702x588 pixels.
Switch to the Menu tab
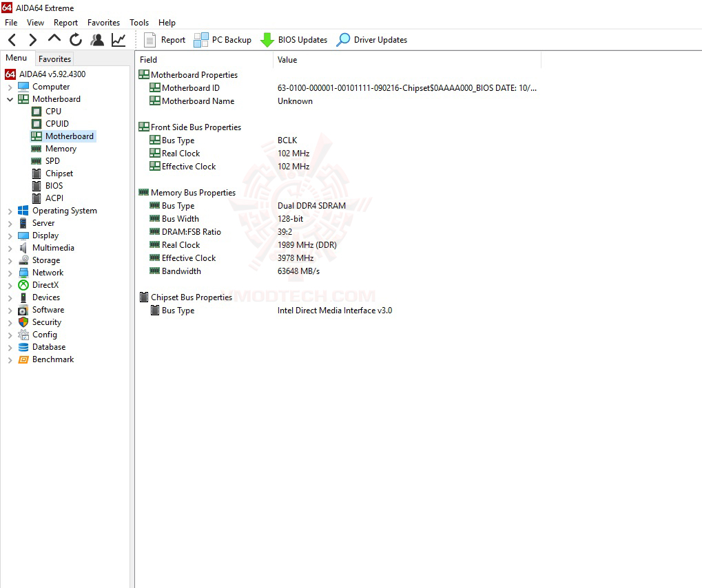17,58
